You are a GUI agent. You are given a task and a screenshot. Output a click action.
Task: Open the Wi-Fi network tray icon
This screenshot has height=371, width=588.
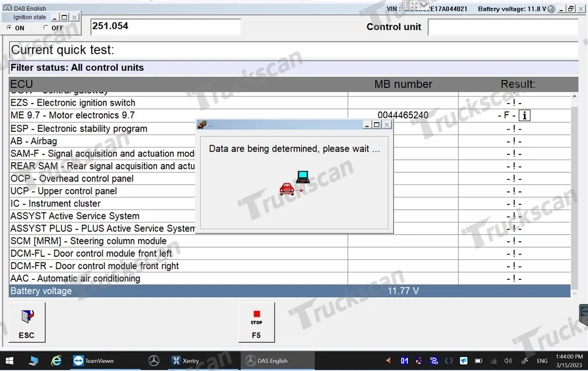pos(494,361)
